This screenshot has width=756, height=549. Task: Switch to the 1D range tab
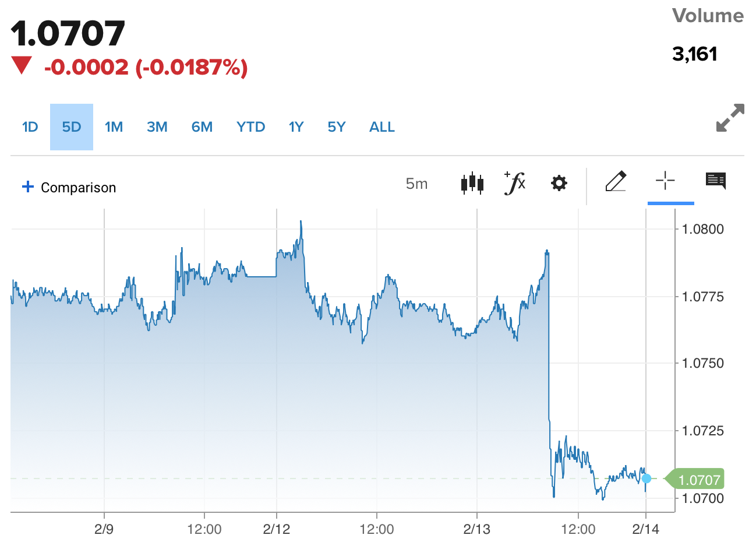[x=30, y=127]
